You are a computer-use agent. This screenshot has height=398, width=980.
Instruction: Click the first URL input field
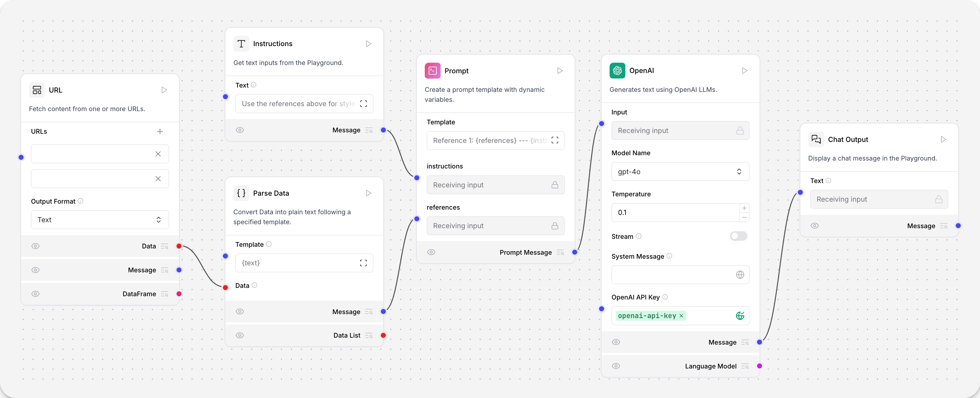[100, 154]
